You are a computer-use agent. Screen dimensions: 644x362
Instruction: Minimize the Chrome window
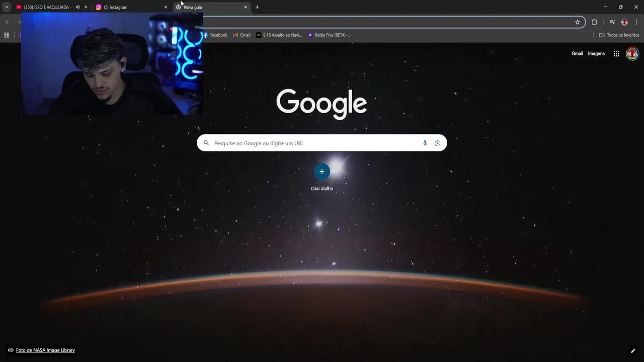coord(605,7)
